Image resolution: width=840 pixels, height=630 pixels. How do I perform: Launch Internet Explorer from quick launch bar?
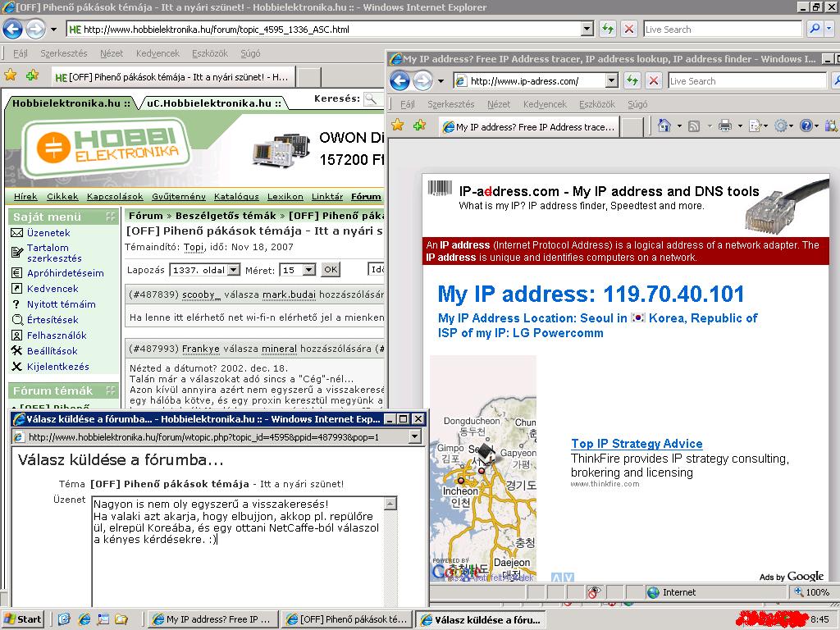pyautogui.click(x=84, y=619)
